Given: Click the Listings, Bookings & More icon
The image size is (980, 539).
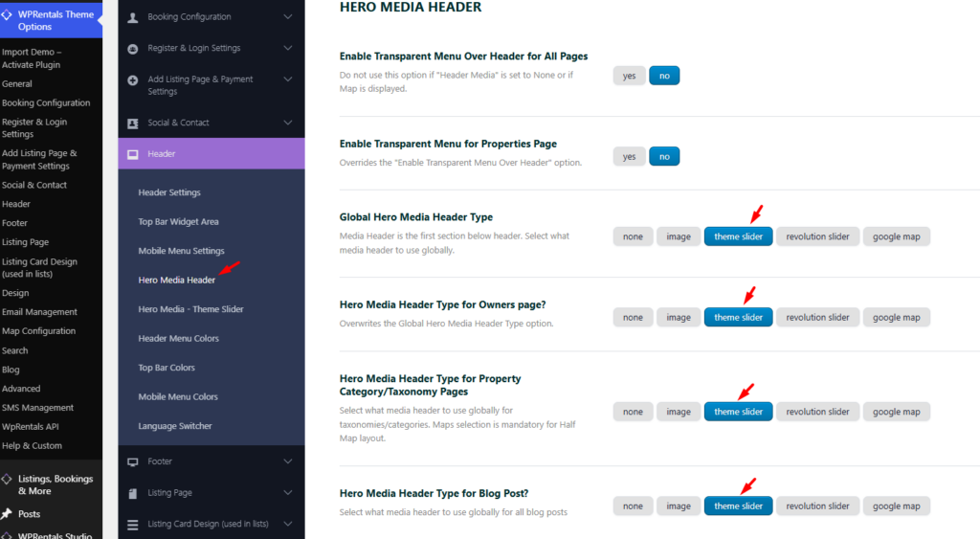Looking at the screenshot, I should tap(7, 479).
